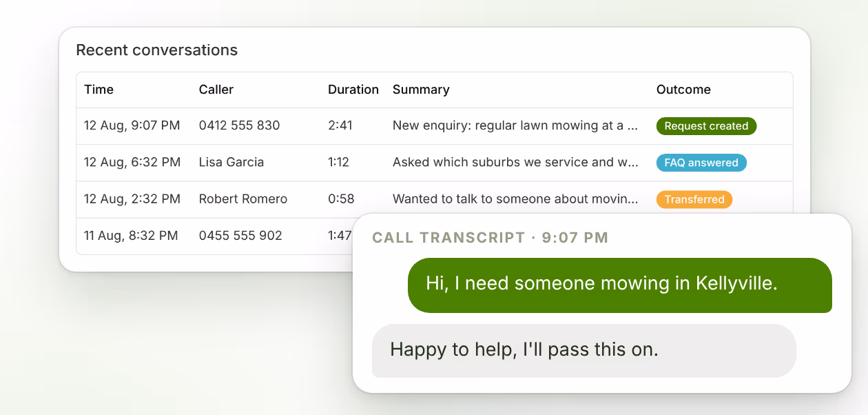Open the 11 Aug, 8:32 PM row

pos(214,236)
